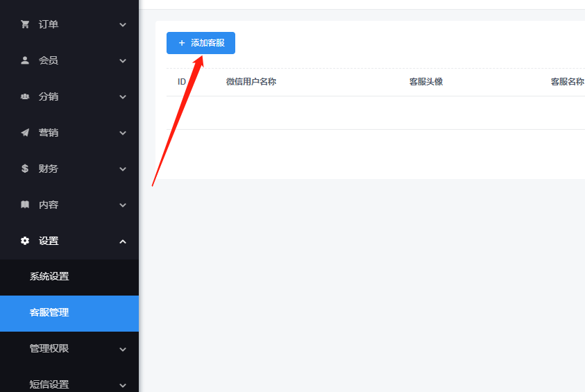Click the plus icon in 添加客服 button
585x392 pixels.
(182, 43)
